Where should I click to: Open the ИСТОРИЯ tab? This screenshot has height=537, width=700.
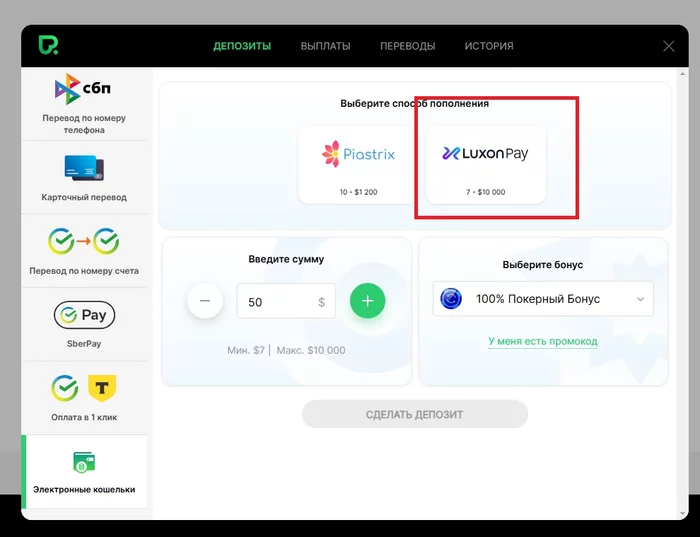(489, 46)
